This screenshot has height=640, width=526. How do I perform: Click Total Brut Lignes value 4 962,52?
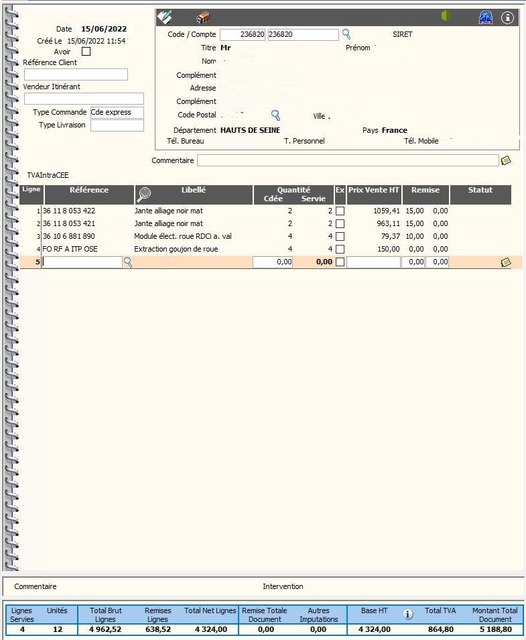point(105,629)
